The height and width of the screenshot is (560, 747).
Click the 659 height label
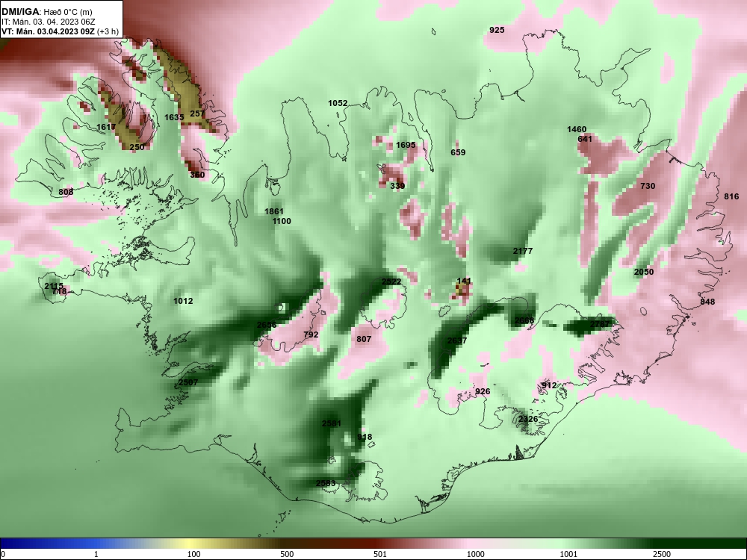(x=459, y=153)
